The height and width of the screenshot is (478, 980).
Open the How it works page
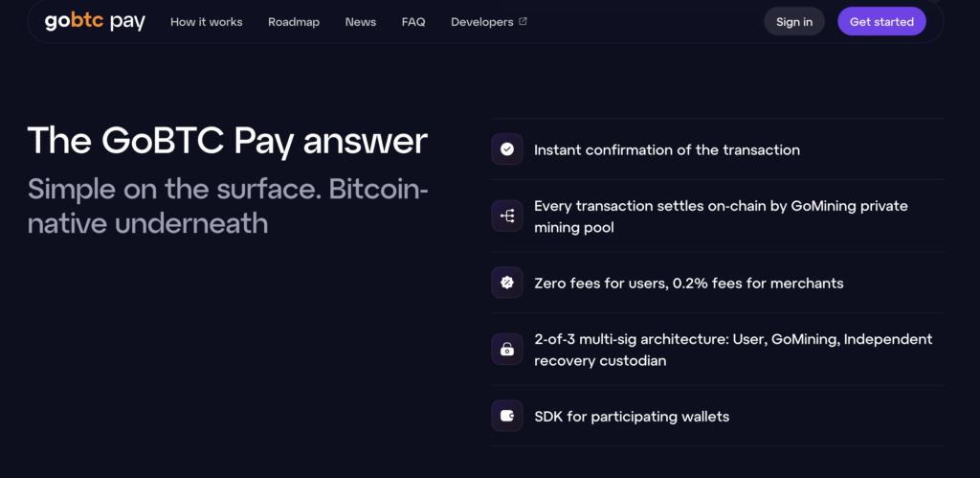[207, 22]
